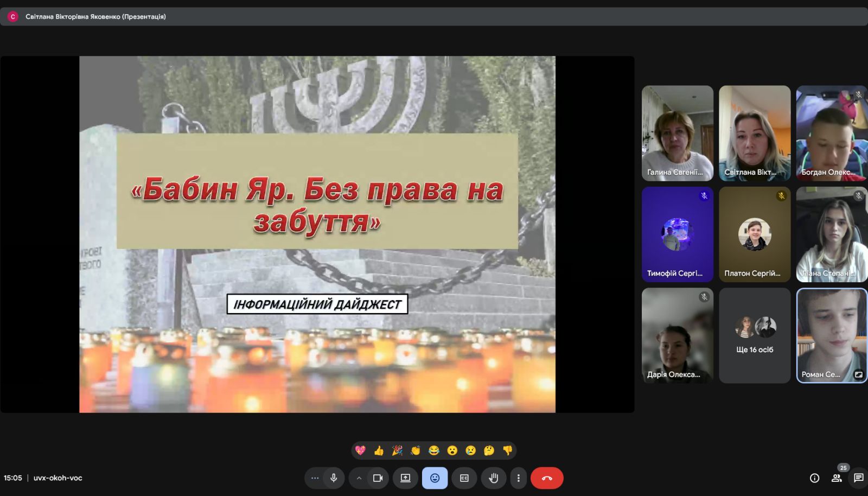Open the chat messages panel

(x=858, y=478)
